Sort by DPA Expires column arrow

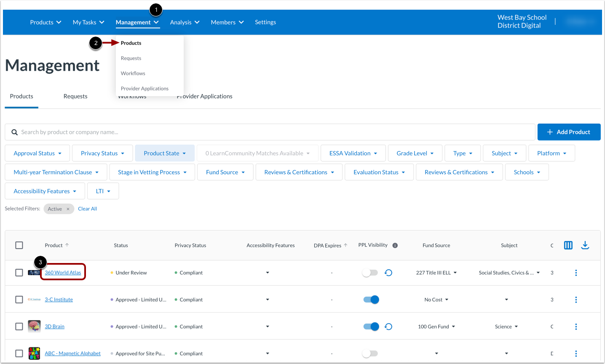[345, 245]
